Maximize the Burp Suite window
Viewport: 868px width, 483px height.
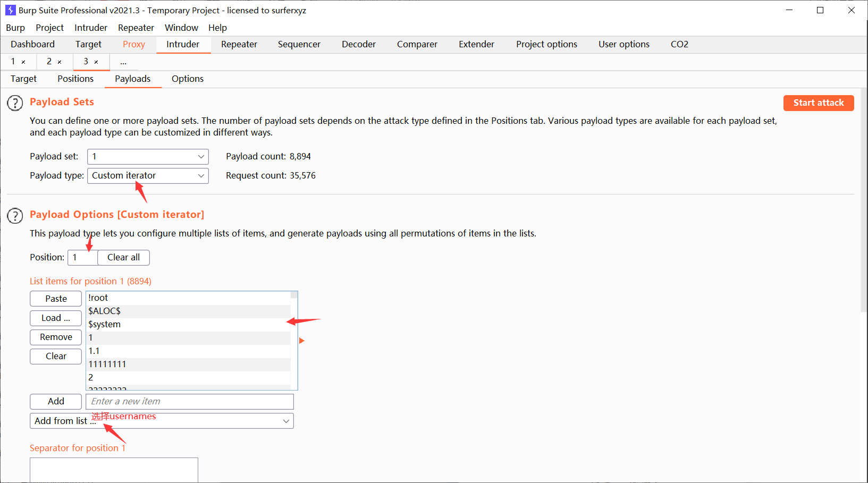tap(820, 10)
